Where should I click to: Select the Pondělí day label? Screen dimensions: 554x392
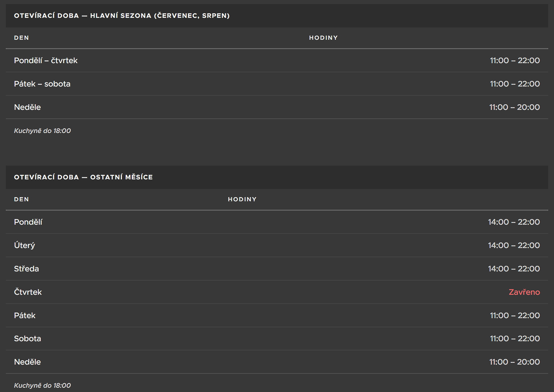28,222
